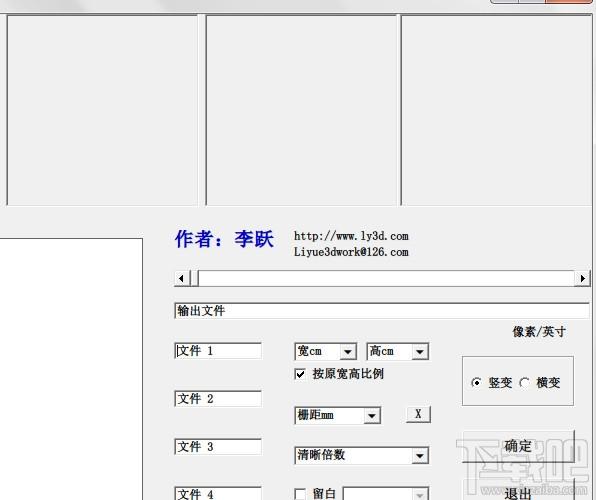Screen dimensions: 596x500
Task: Open the 宽cm width dropdown
Action: [x=347, y=352]
